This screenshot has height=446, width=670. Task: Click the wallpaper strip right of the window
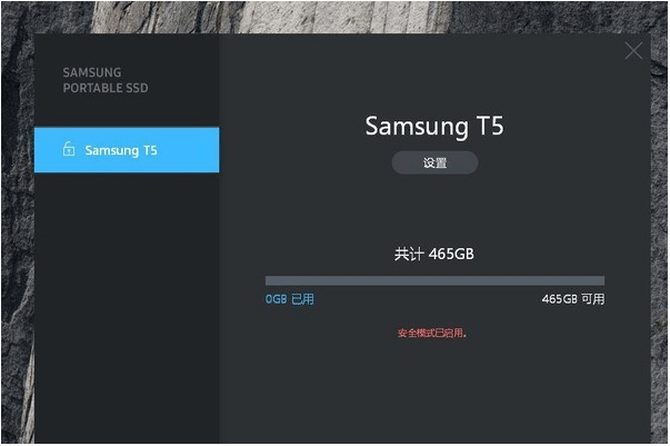coord(660,239)
